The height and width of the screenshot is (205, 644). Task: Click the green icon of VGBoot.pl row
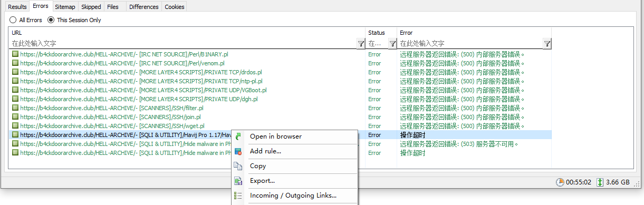click(x=15, y=90)
